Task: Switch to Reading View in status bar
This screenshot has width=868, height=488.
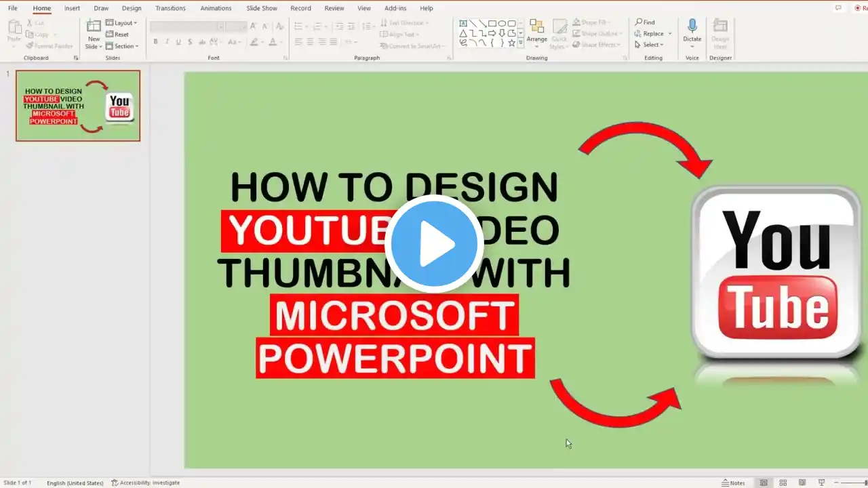Action: tap(802, 483)
